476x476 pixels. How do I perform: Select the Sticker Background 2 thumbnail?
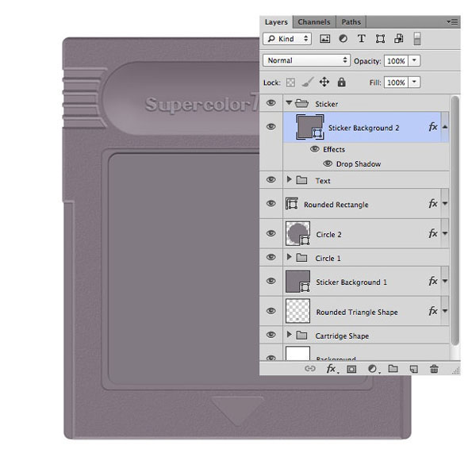pos(310,127)
